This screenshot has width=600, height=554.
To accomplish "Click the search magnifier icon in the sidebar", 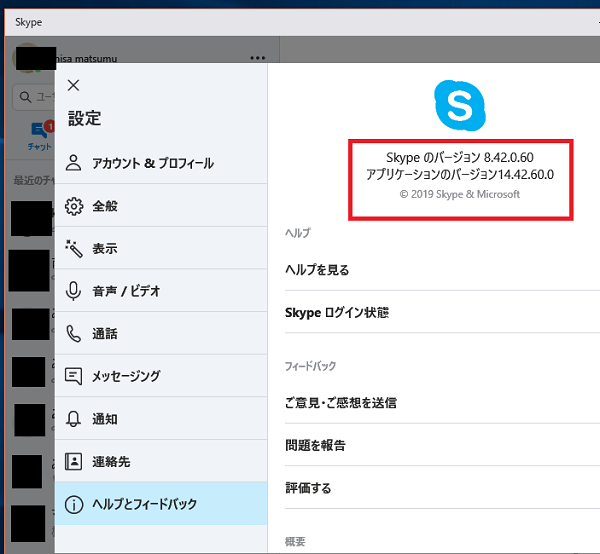I will [25, 97].
